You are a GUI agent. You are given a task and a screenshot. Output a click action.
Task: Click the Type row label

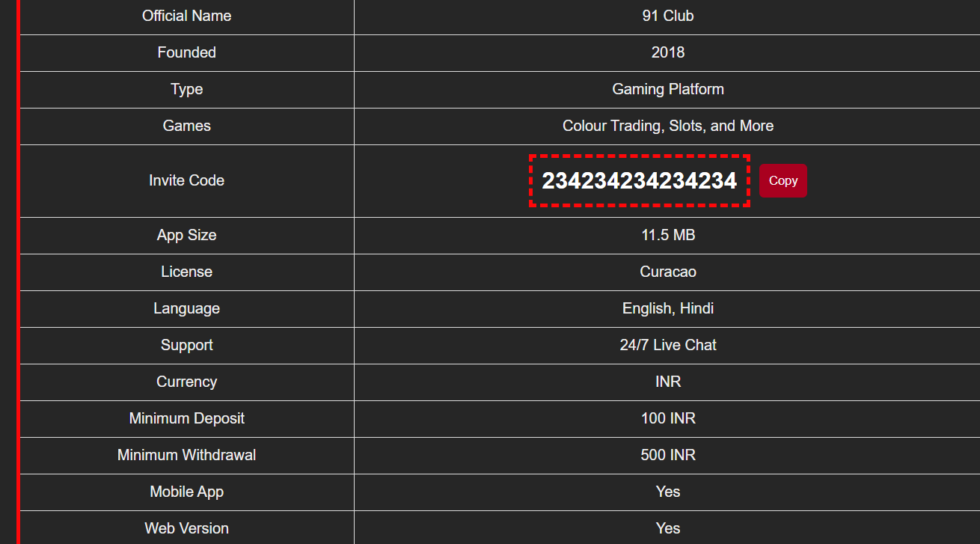click(186, 89)
